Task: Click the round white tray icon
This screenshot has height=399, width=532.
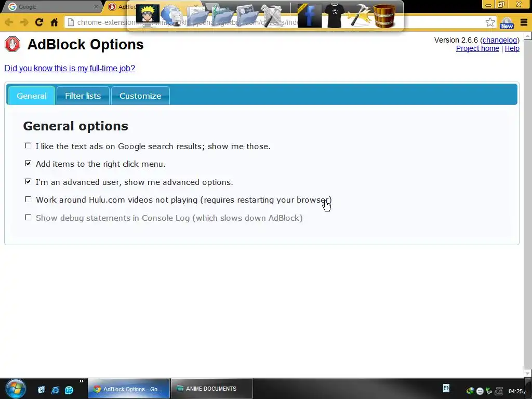Action: (480, 391)
